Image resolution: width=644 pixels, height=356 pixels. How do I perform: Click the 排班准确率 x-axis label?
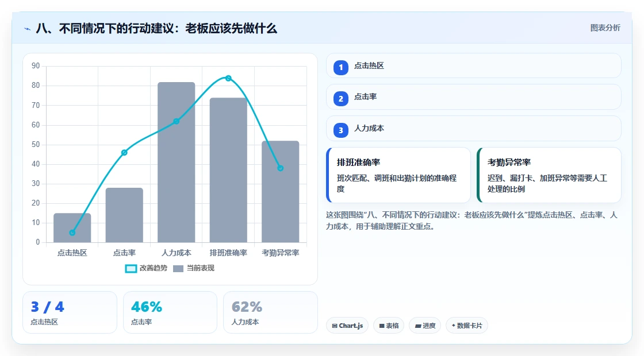228,253
